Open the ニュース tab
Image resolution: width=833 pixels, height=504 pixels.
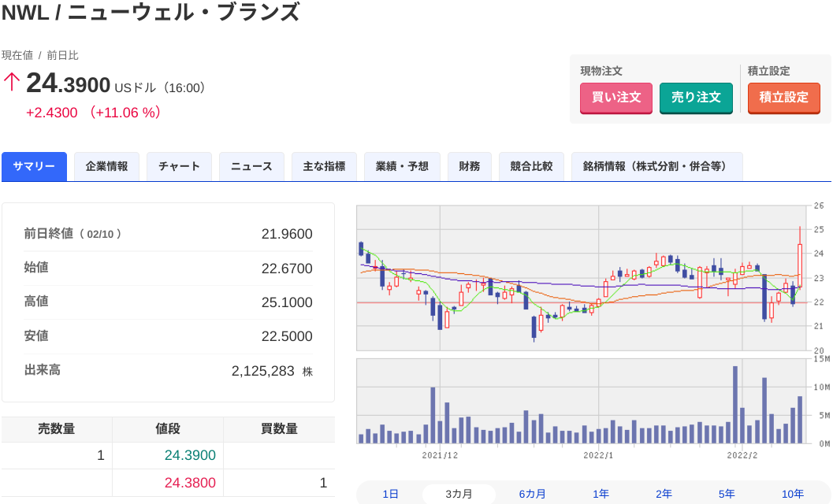pyautogui.click(x=251, y=166)
